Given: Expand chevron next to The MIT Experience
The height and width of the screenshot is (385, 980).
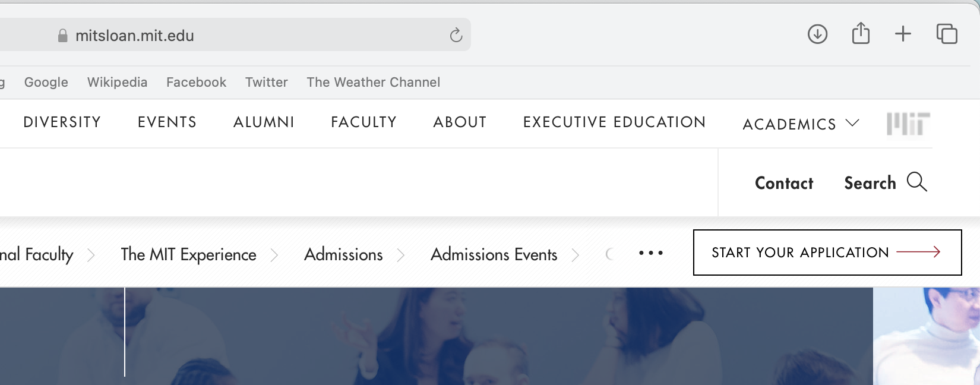Looking at the screenshot, I should click(x=274, y=255).
